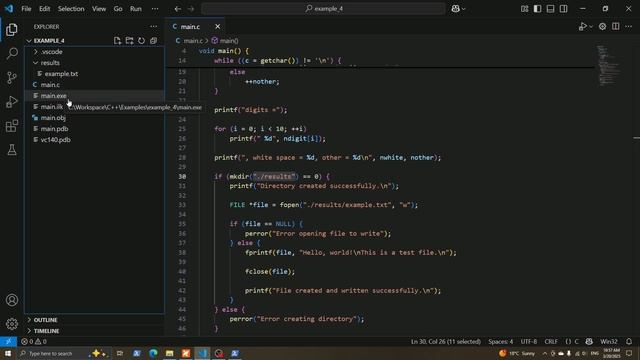Screen dimensions: 640x360
Task: Show more menu items ellipsis
Action: 155,9
